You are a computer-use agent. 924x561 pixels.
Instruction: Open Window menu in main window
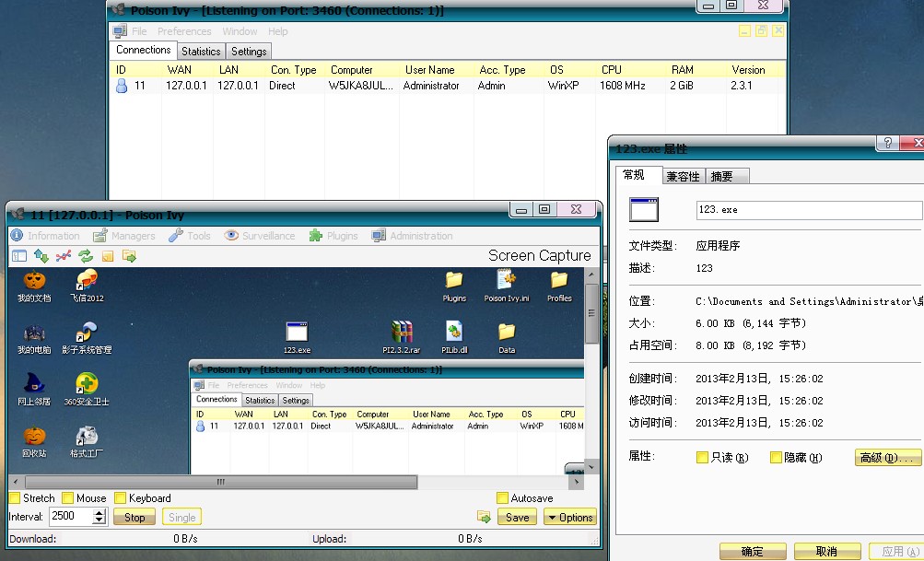pyautogui.click(x=240, y=31)
